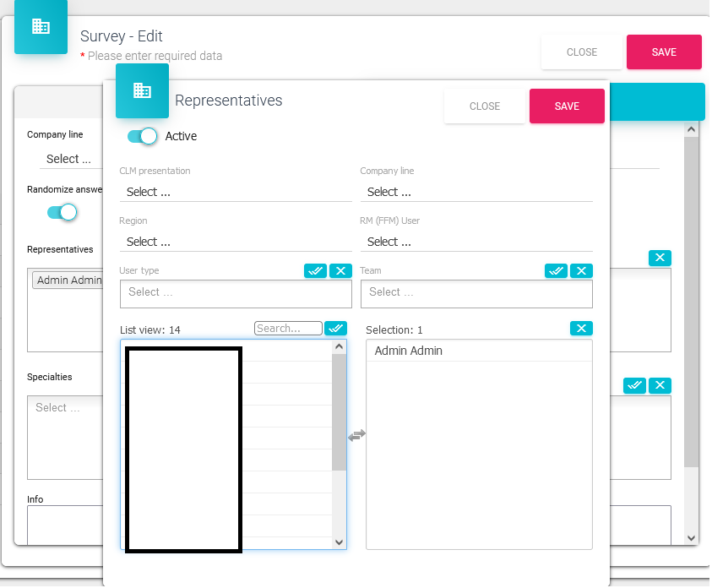
Task: Toggle the Active switch off
Action: click(142, 136)
